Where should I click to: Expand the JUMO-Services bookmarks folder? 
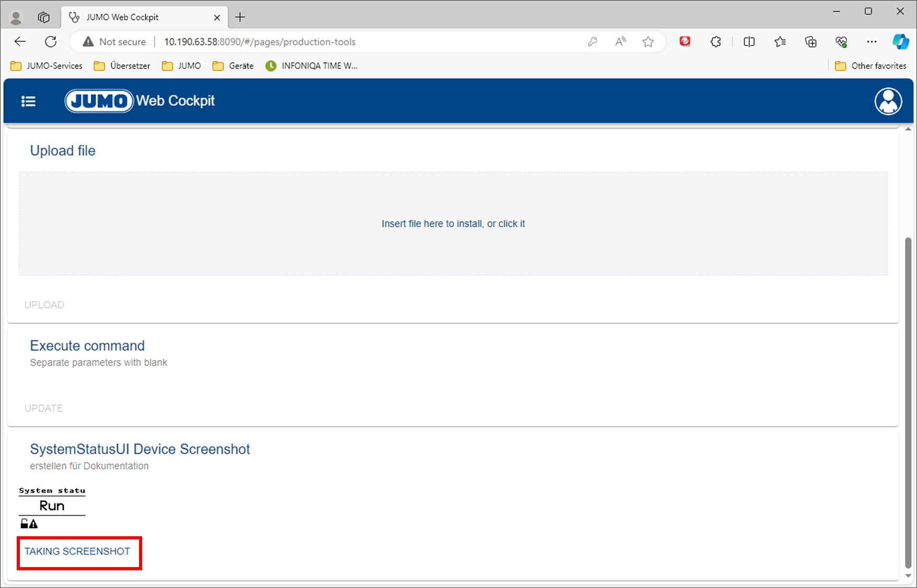click(x=47, y=66)
